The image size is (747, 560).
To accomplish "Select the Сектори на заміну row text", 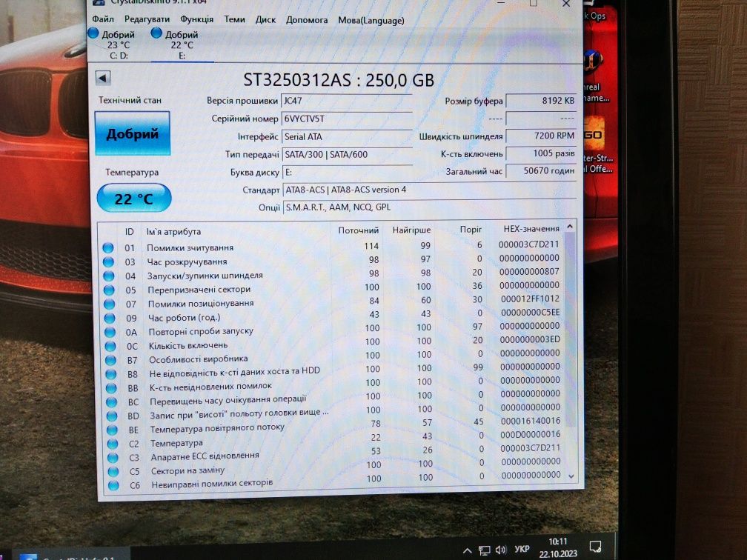I will pyautogui.click(x=187, y=470).
